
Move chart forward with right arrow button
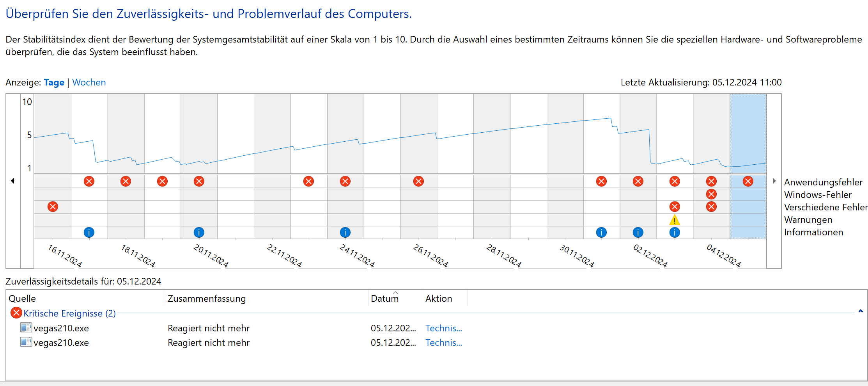coord(774,181)
